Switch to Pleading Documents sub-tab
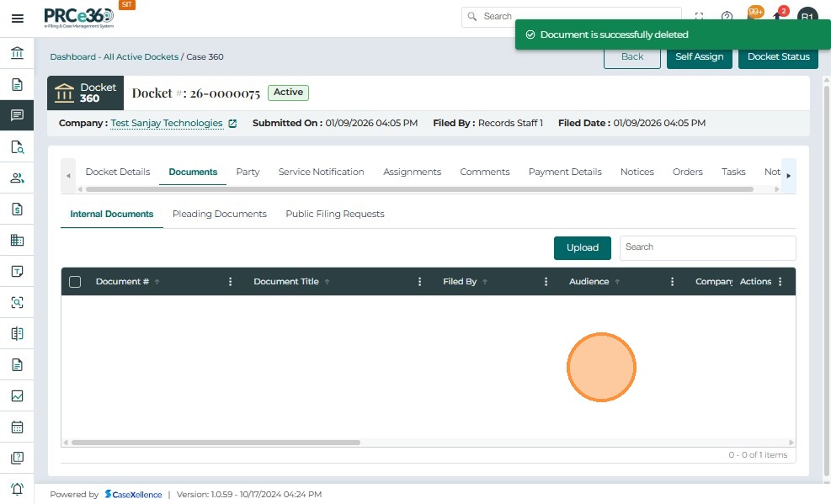 click(x=220, y=214)
